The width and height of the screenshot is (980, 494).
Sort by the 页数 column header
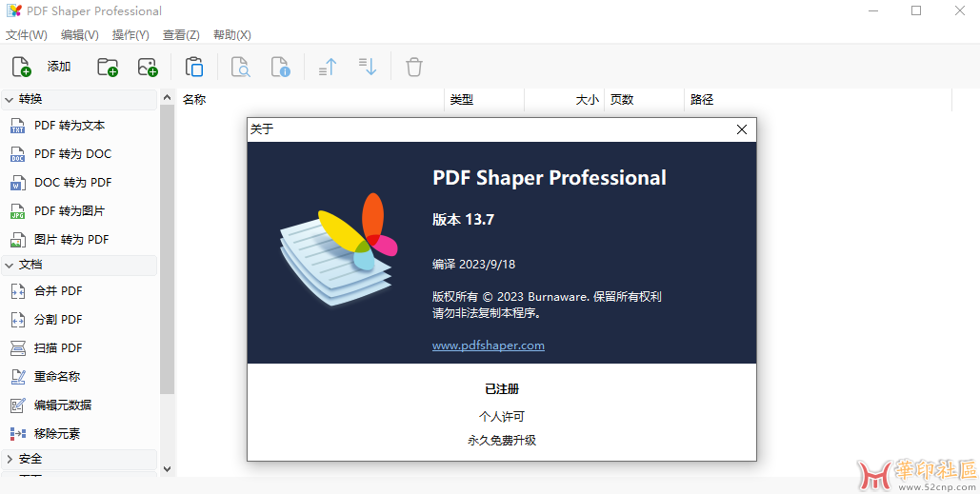622,99
